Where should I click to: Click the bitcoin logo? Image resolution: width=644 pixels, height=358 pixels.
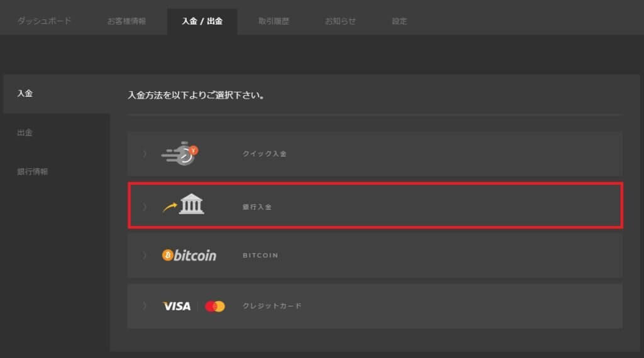click(x=189, y=255)
